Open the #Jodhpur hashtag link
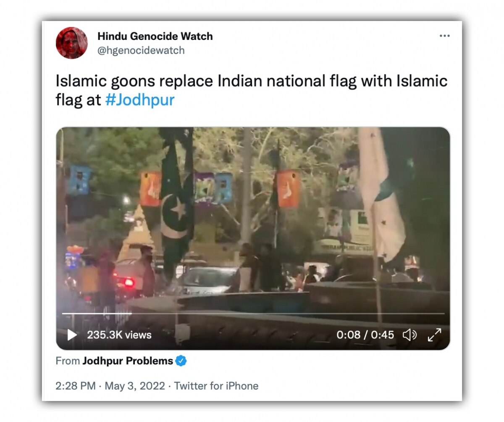Screen dimensions: 504x422 point(140,100)
